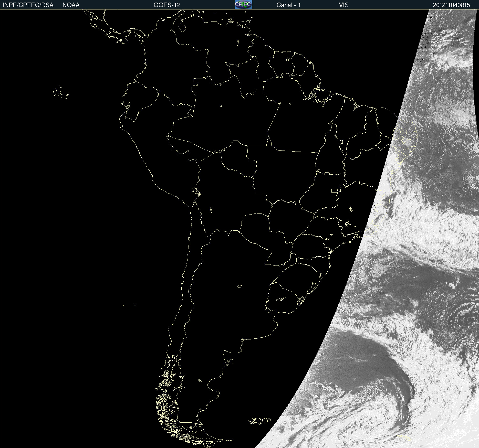This screenshot has height=448, width=479.
Task: Click the GOES-12 satellite label
Action: (x=167, y=5)
